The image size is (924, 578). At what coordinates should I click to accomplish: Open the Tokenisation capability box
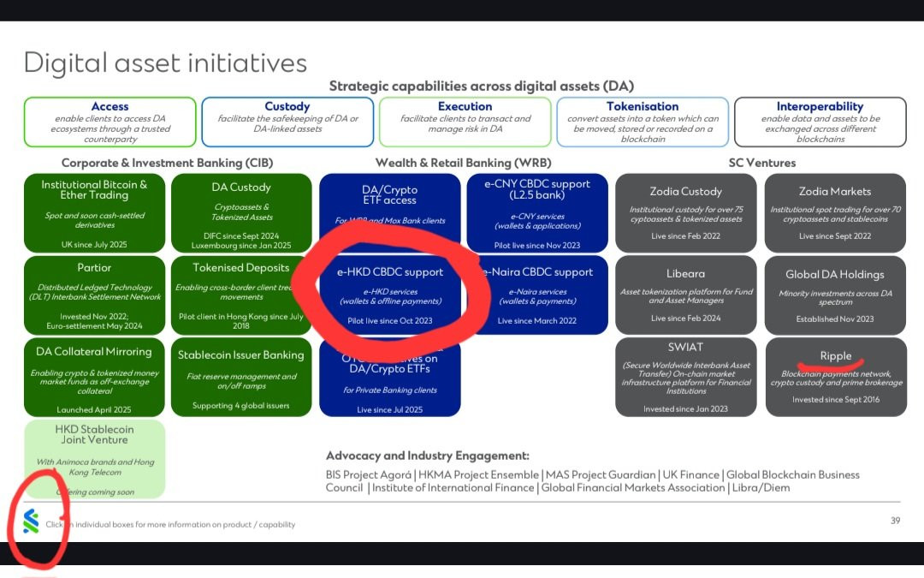(x=643, y=122)
